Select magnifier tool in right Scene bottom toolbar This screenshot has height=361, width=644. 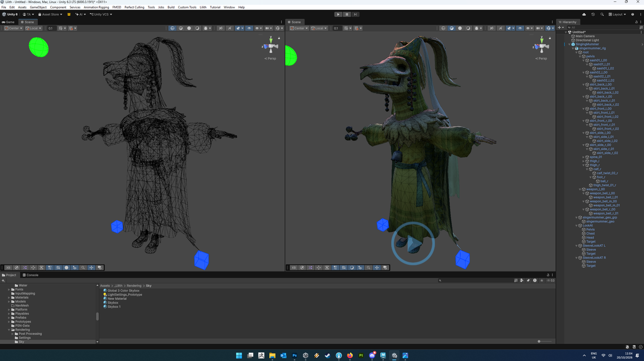tap(368, 267)
